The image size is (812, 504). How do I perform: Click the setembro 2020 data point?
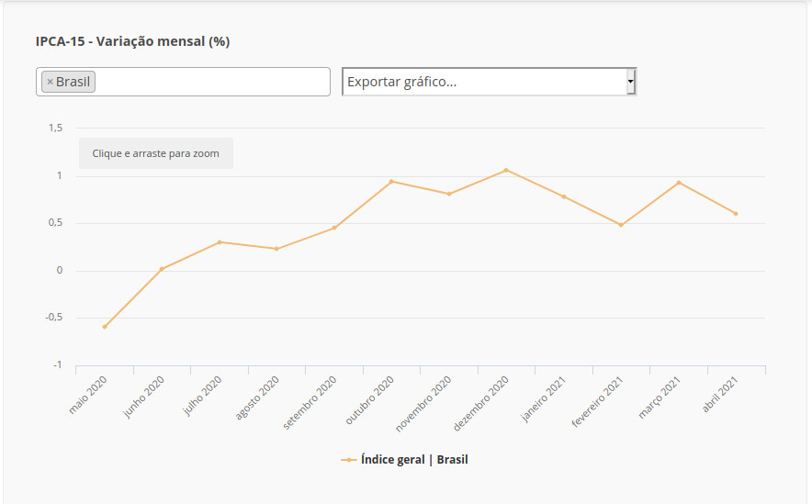tap(334, 228)
